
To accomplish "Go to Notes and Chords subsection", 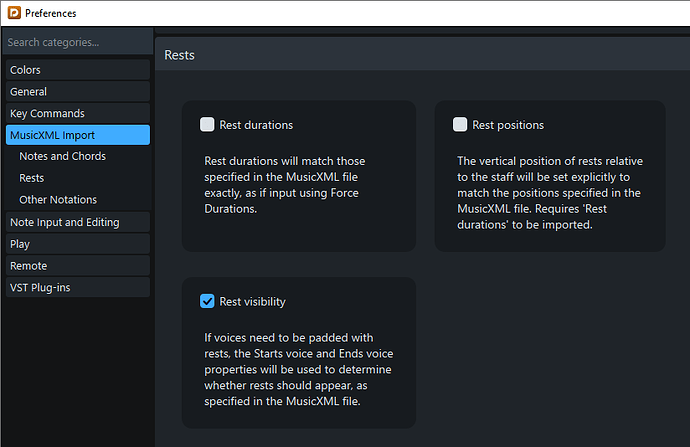I will pyautogui.click(x=62, y=156).
